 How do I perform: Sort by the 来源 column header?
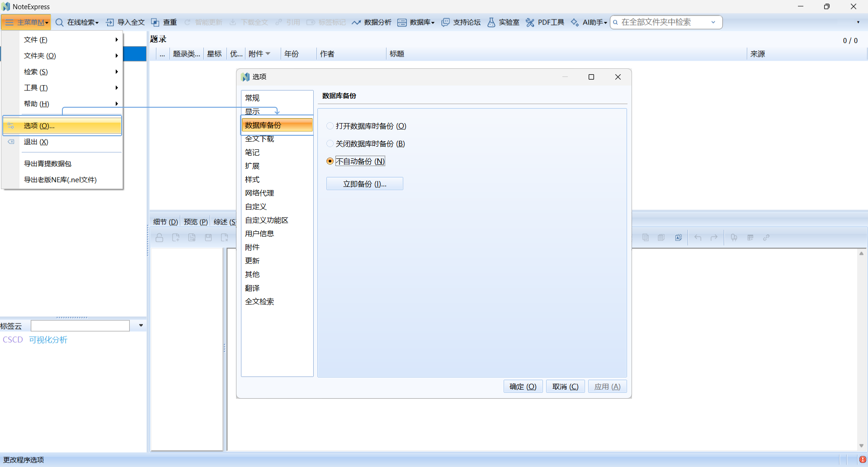click(807, 54)
